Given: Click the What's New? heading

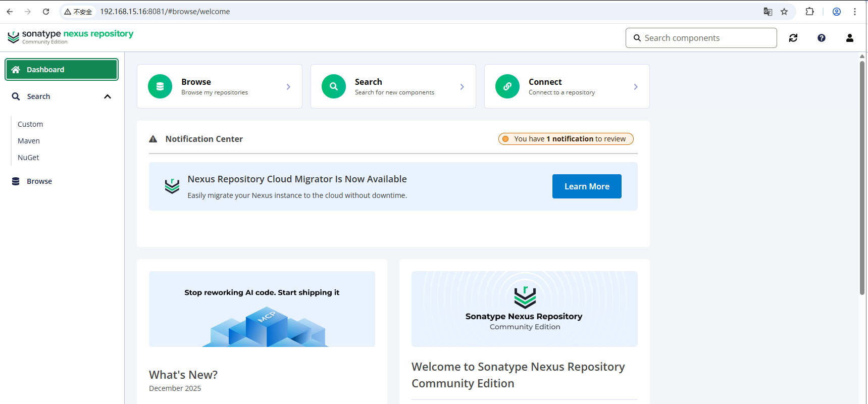Looking at the screenshot, I should pos(183,375).
